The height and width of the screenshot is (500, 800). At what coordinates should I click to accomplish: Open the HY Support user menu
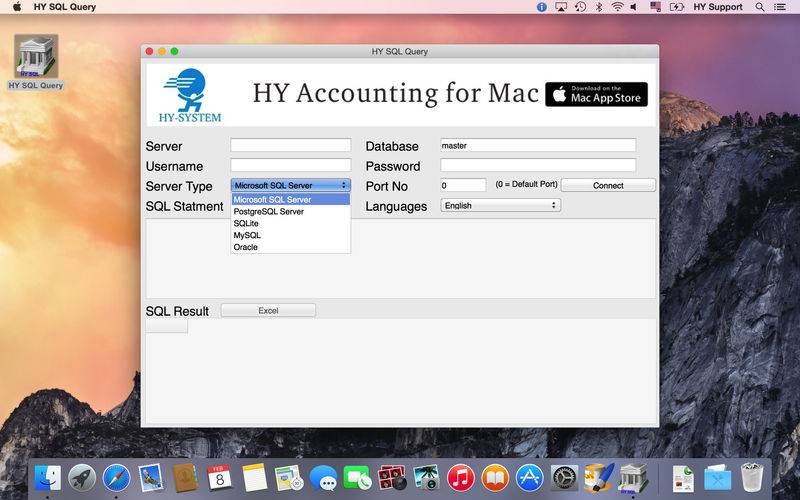pos(718,7)
